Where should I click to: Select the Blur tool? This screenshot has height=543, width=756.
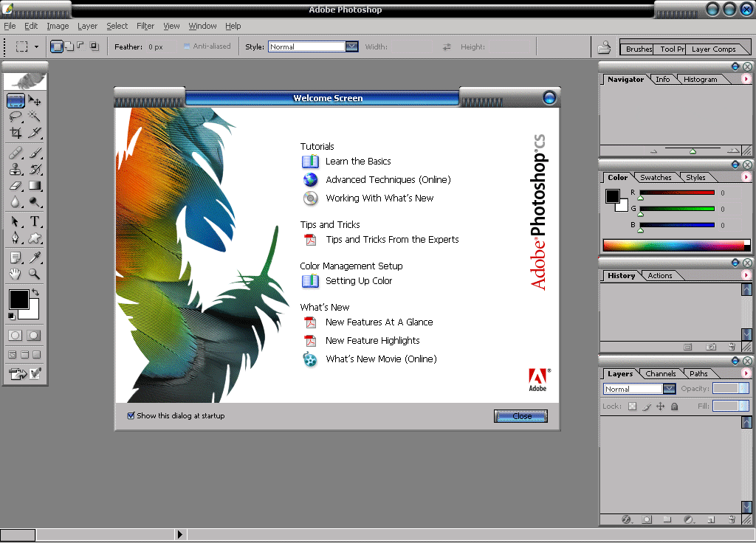click(x=16, y=202)
